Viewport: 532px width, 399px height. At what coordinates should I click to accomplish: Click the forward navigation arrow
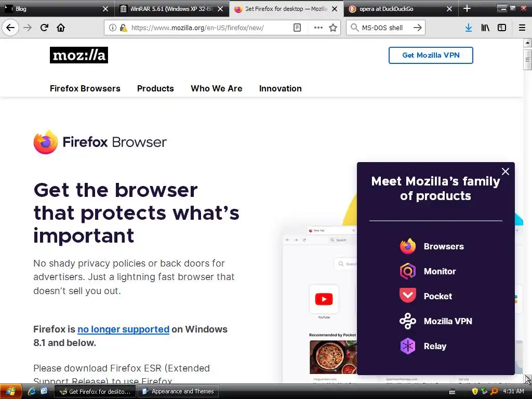coord(28,28)
